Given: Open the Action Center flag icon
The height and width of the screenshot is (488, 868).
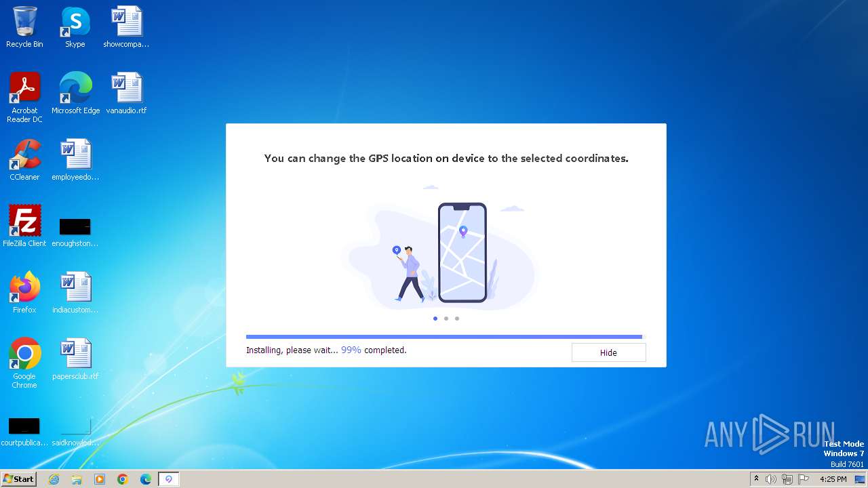Looking at the screenshot, I should [x=804, y=479].
